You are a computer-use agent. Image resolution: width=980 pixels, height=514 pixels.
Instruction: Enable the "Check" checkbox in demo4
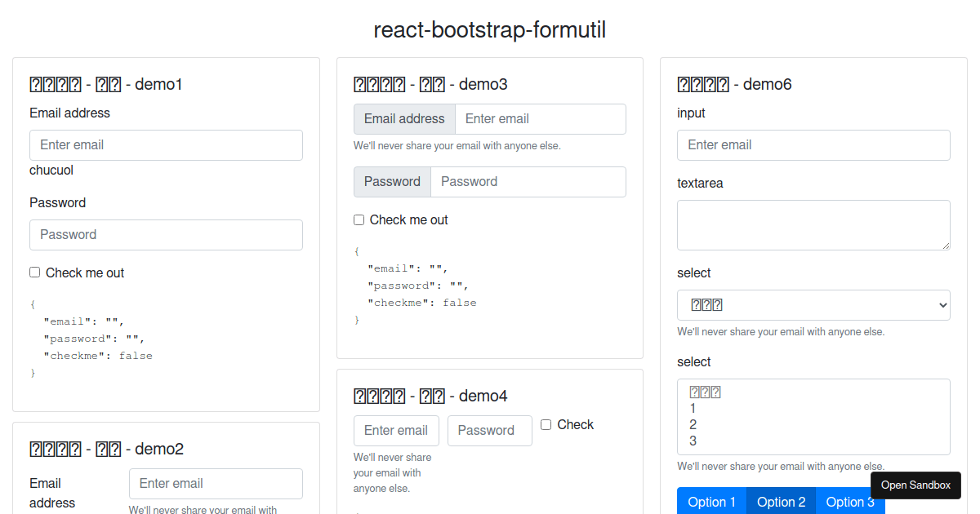(x=546, y=424)
